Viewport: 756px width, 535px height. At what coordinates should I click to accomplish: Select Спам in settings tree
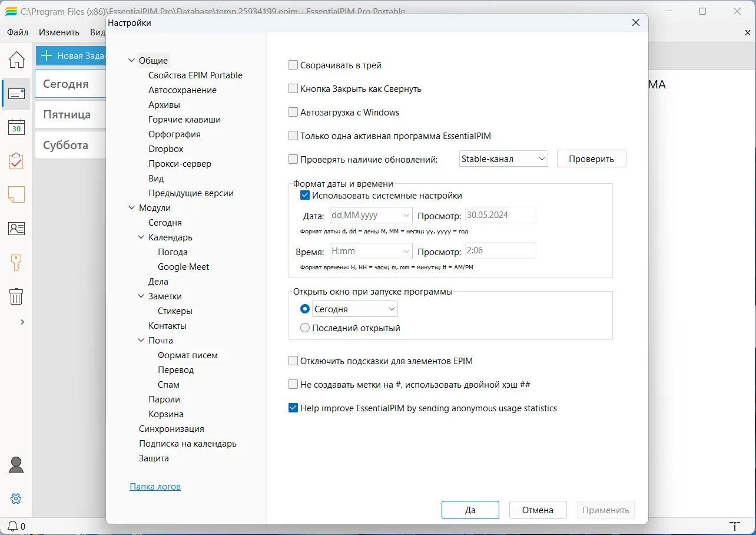coord(168,384)
